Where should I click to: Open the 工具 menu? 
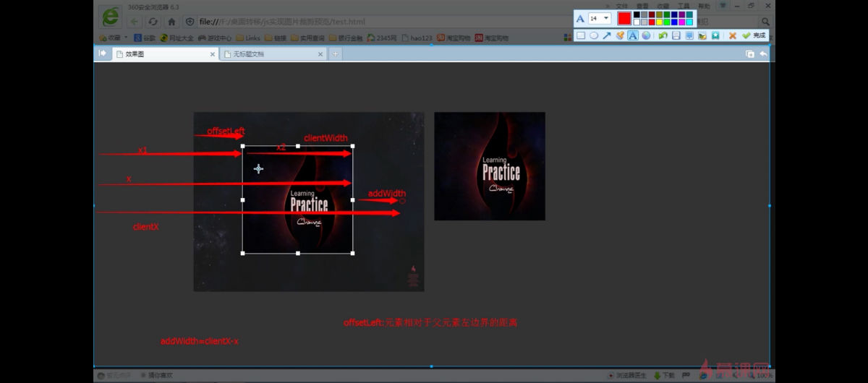click(x=684, y=6)
